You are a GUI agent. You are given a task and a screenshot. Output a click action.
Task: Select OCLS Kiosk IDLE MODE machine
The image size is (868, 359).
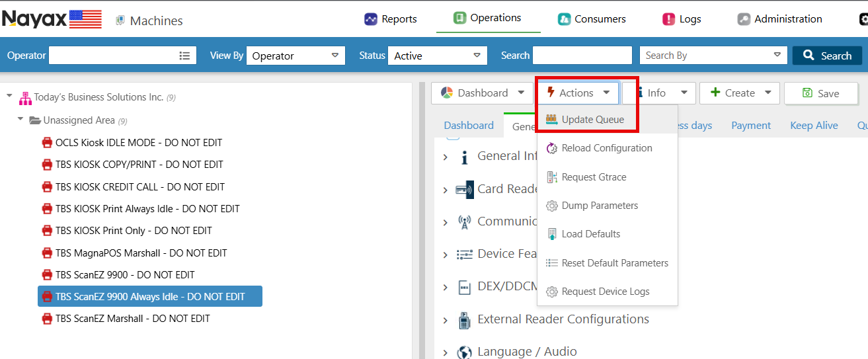[139, 142]
